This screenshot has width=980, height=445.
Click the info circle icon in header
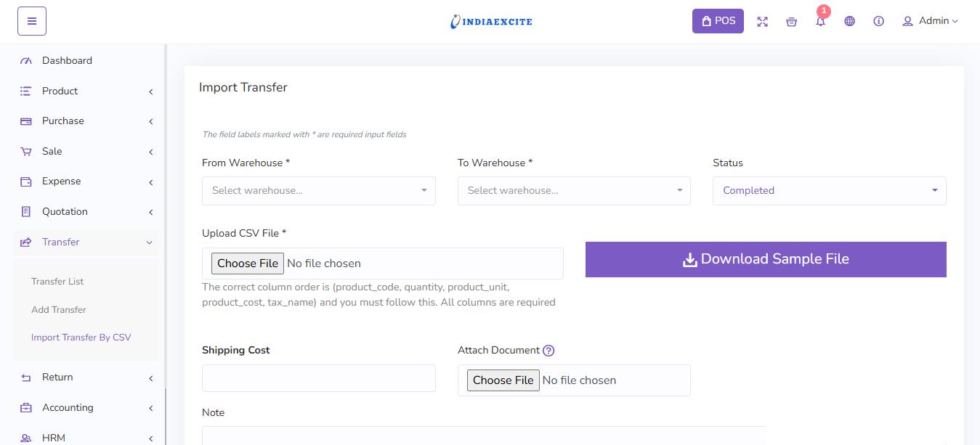click(878, 21)
